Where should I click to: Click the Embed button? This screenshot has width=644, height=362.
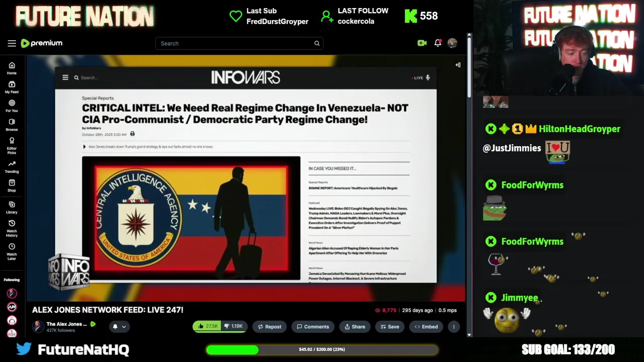[x=426, y=327]
